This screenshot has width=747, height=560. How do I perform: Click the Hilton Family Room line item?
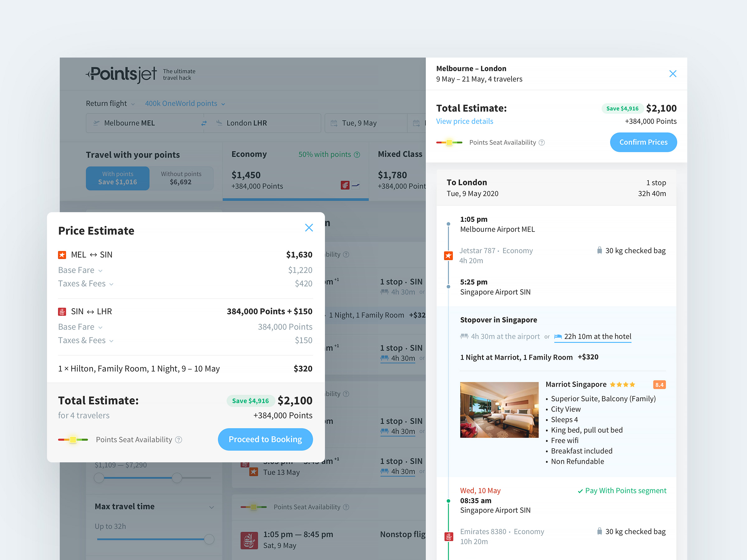click(185, 369)
